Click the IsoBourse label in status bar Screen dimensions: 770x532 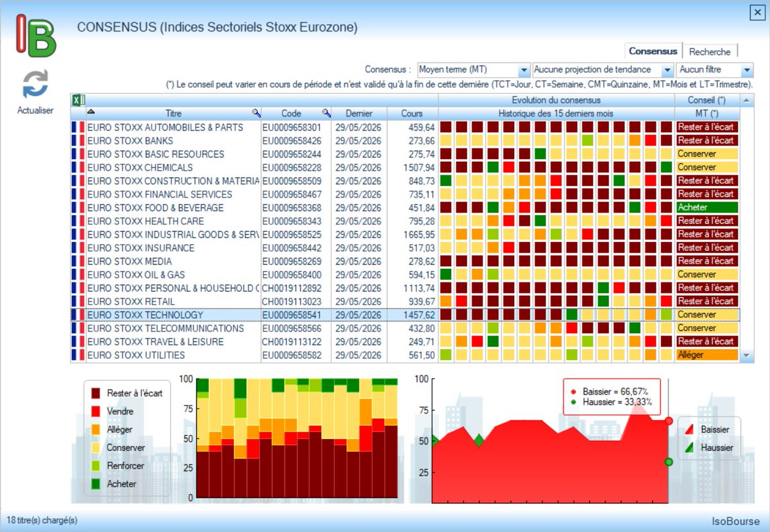click(735, 521)
